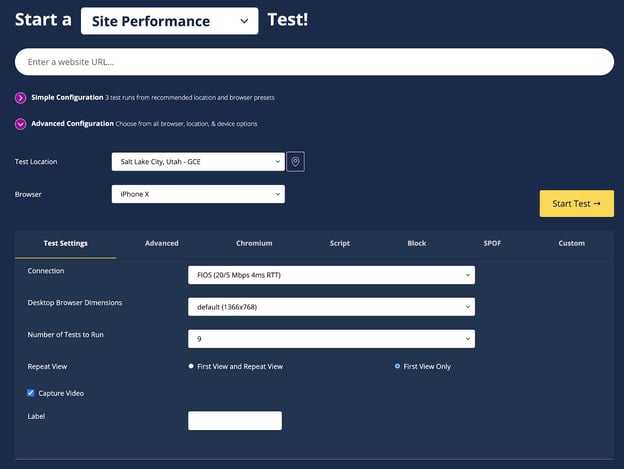The height and width of the screenshot is (469, 624).
Task: Select First View and Repeat View
Action: [x=191, y=367]
